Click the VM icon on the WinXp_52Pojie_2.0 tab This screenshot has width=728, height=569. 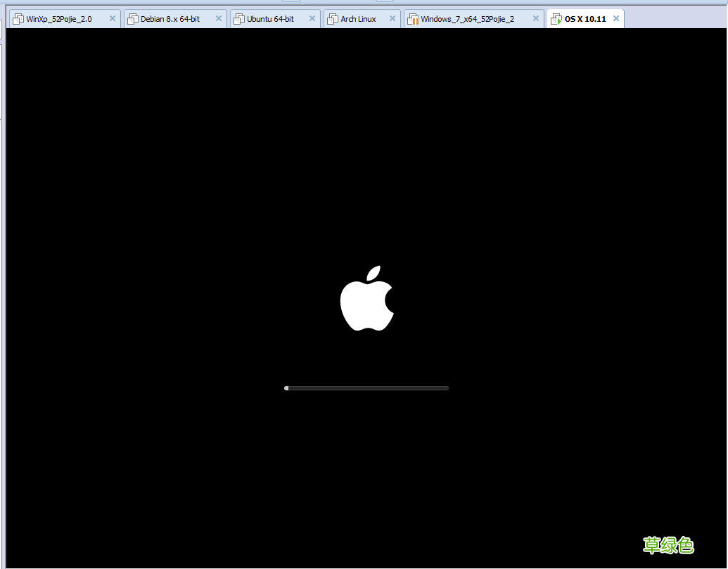18,18
